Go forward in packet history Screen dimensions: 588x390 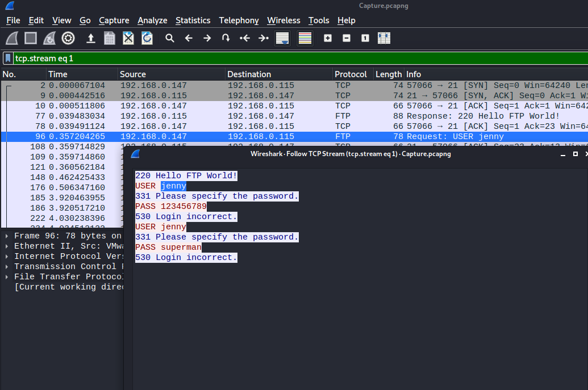tap(207, 38)
